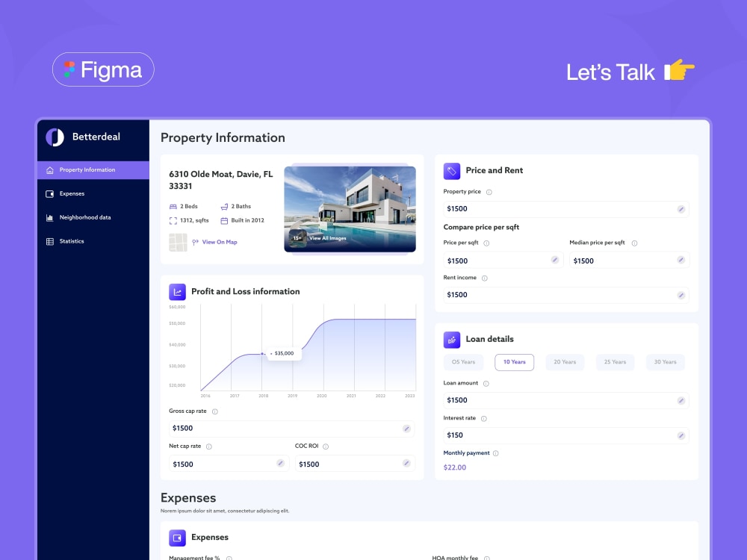The image size is (747, 560).
Task: Select the 05 Years loan term
Action: [x=464, y=362]
